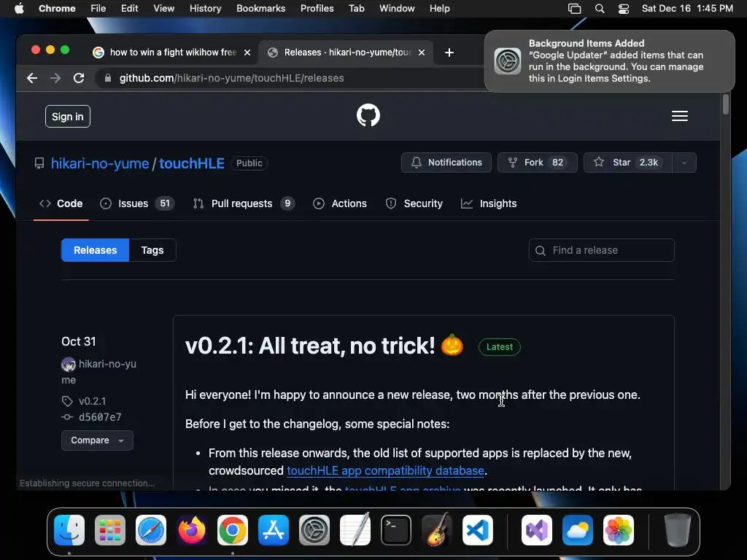Click the hikari-no-yume avatar image
The height and width of the screenshot is (560, 747).
click(68, 365)
